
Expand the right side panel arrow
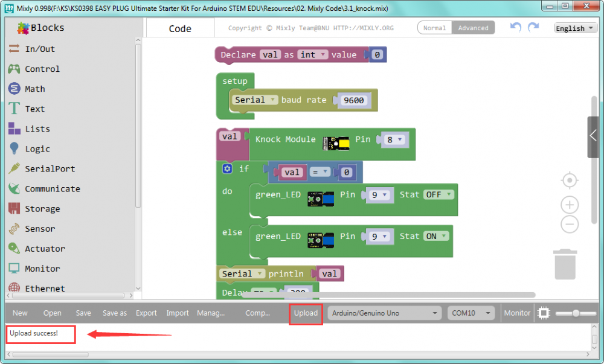(594, 135)
